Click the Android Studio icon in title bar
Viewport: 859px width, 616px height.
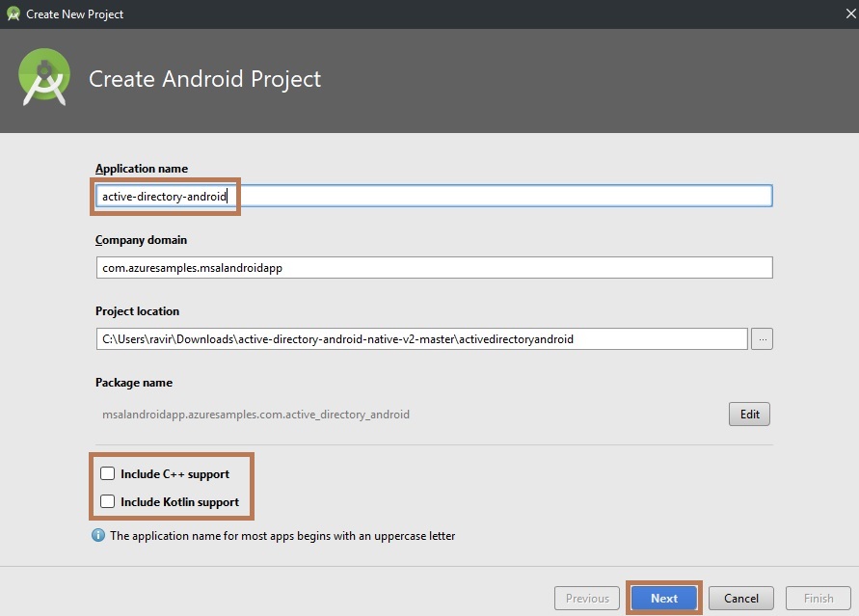point(13,14)
